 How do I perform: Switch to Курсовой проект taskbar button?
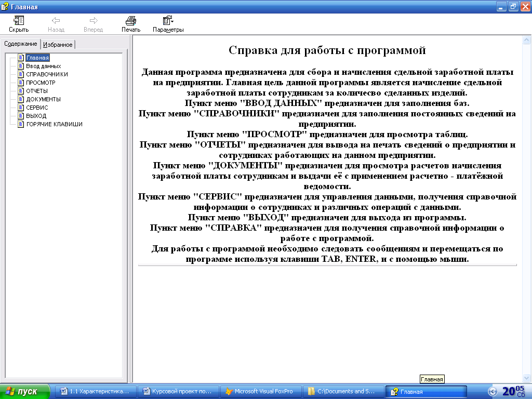178,391
